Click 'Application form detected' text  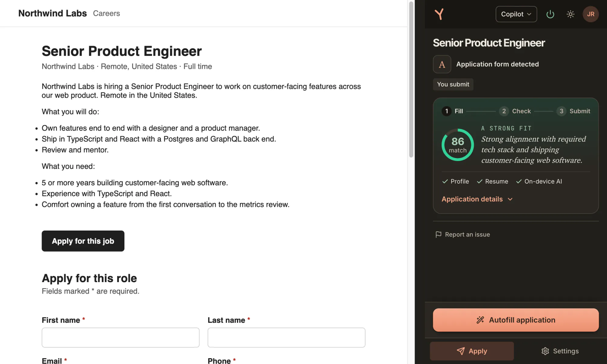[497, 64]
